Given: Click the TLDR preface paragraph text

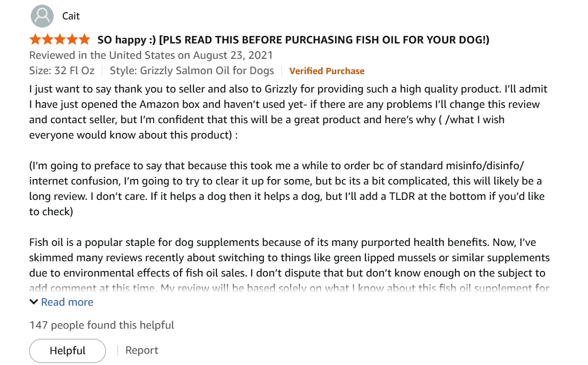Looking at the screenshot, I should [x=287, y=188].
